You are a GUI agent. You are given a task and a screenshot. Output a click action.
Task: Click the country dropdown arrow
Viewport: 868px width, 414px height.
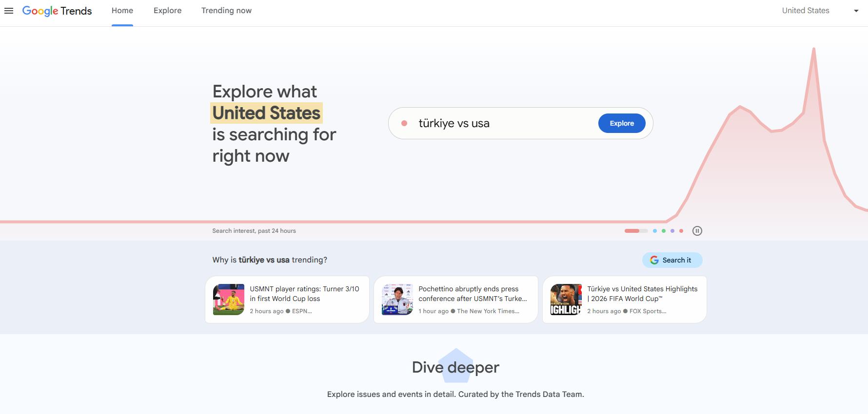click(x=856, y=11)
